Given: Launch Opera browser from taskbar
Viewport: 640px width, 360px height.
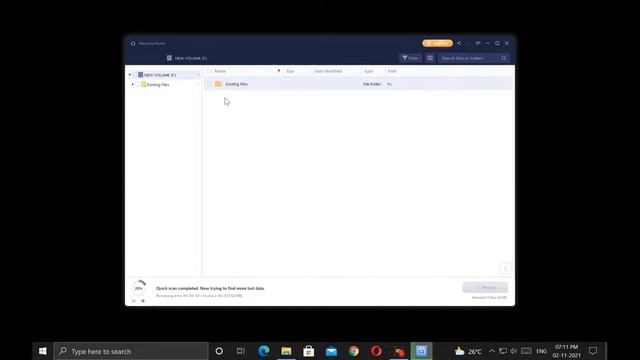Looking at the screenshot, I should tap(376, 351).
